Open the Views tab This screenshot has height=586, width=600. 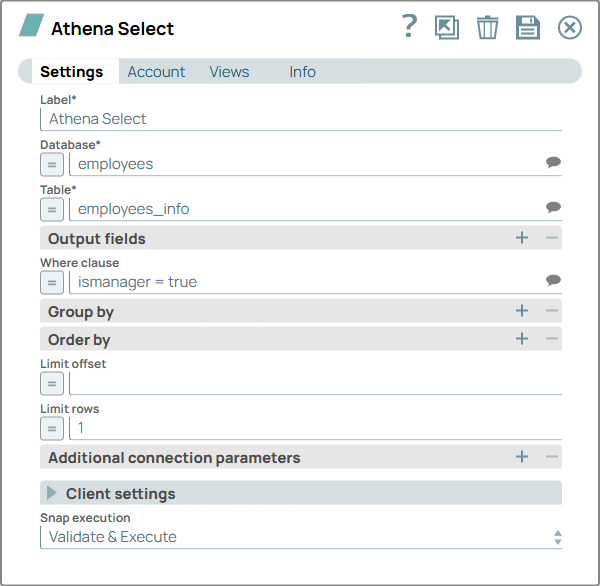point(229,72)
